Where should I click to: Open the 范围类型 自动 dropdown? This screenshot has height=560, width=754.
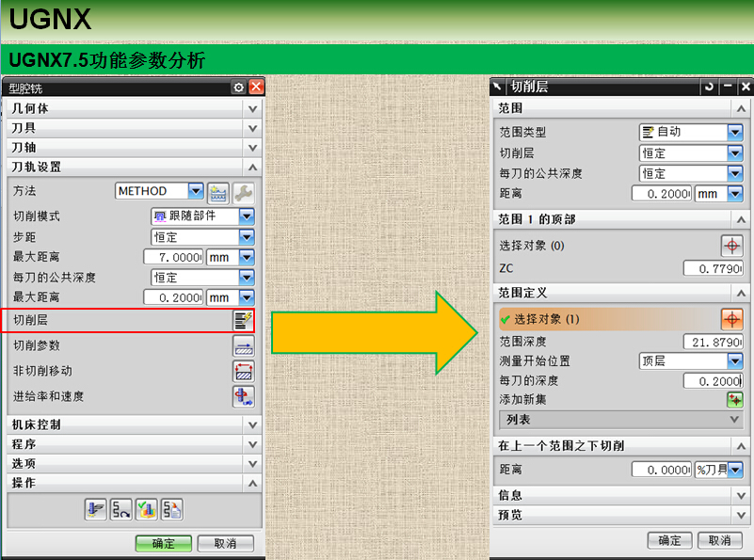click(x=735, y=132)
